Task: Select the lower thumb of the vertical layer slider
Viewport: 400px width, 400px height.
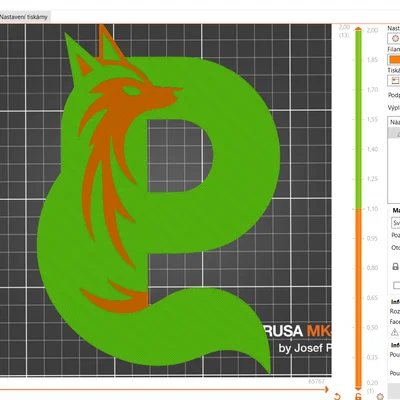Action: point(358,388)
